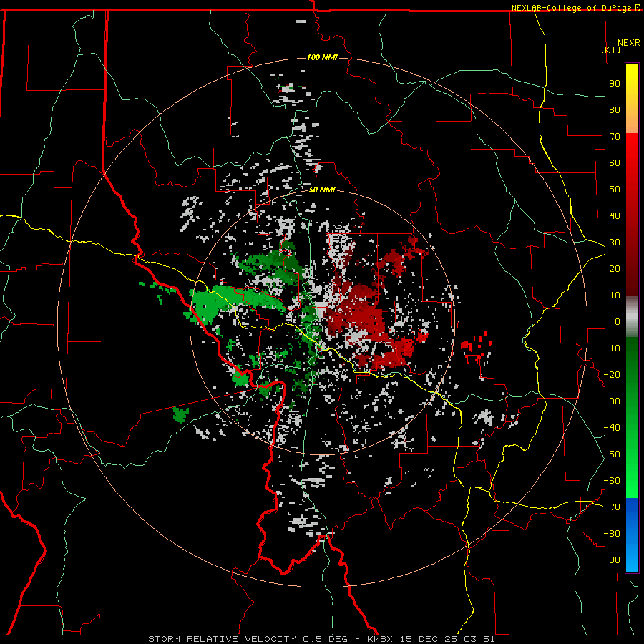The width and height of the screenshot is (644, 644).
Task: Click the 90 value on velocity scale
Action: (x=615, y=84)
